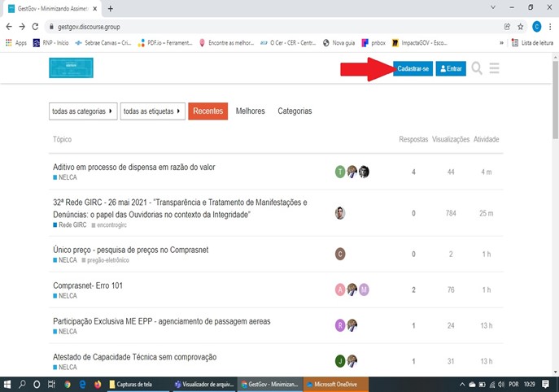The height and width of the screenshot is (392, 559).
Task: Click the search magnifier icon in header
Action: pos(477,68)
